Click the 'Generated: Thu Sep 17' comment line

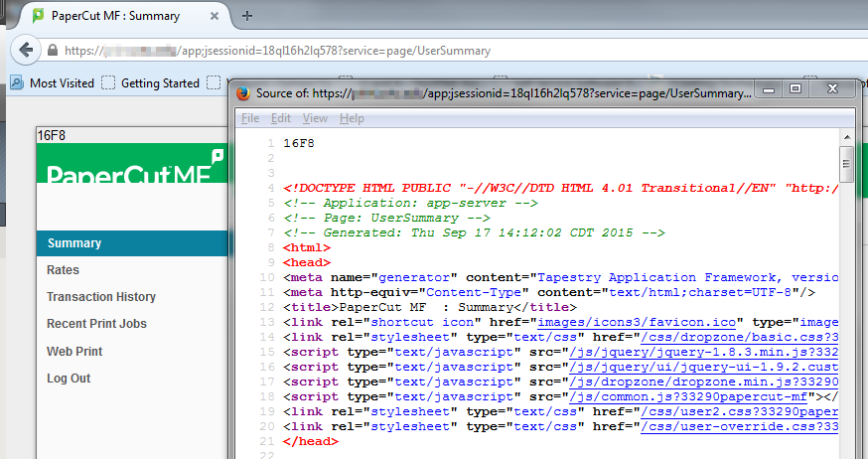[x=474, y=233]
